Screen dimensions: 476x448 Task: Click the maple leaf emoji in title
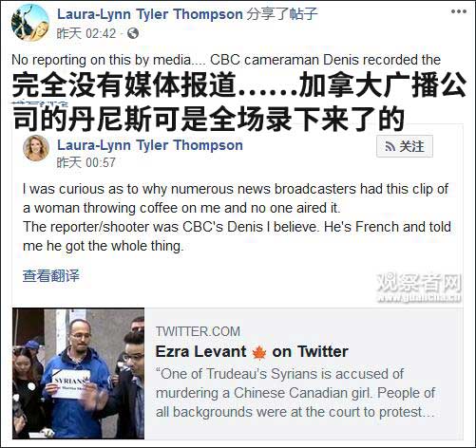click(259, 352)
